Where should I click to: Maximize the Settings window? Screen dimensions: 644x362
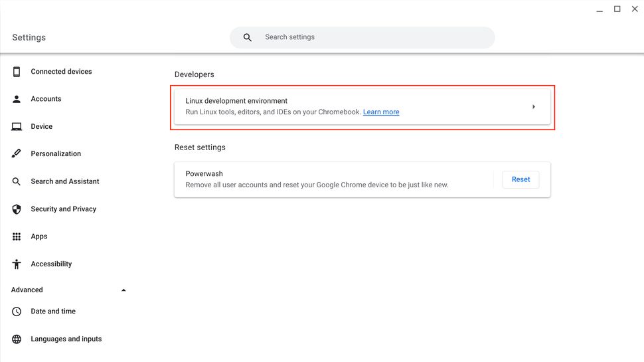coord(617,9)
